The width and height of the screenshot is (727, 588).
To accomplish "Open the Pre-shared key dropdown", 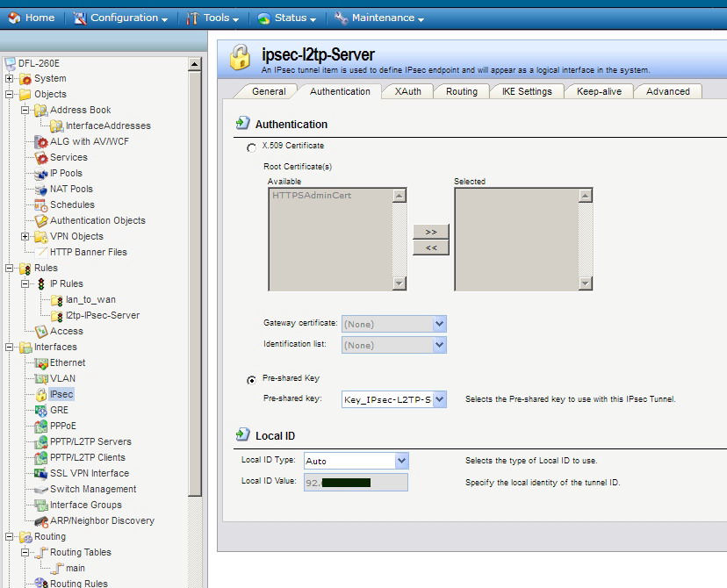I will [439, 399].
